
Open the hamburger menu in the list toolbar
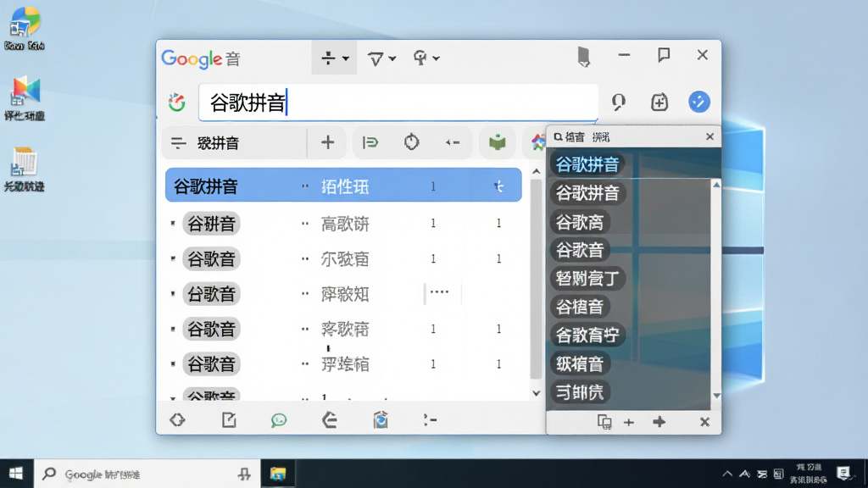178,143
